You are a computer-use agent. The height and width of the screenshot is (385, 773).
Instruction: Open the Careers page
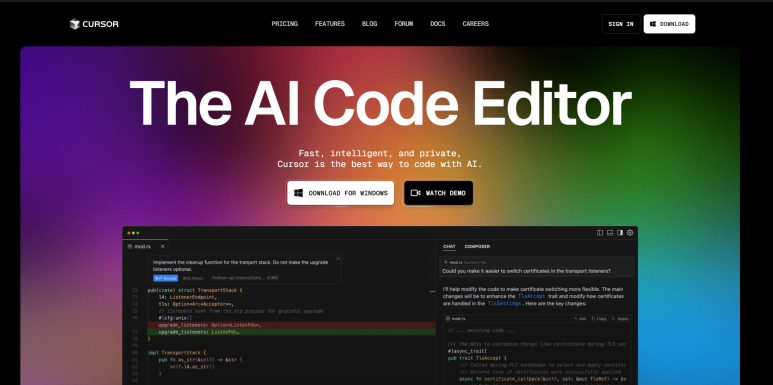tap(476, 24)
